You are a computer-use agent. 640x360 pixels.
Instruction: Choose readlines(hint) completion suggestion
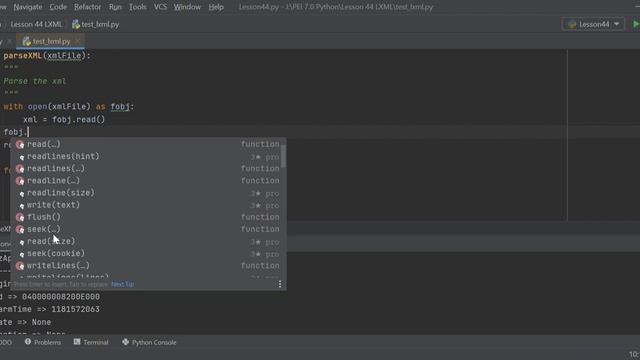148,156
